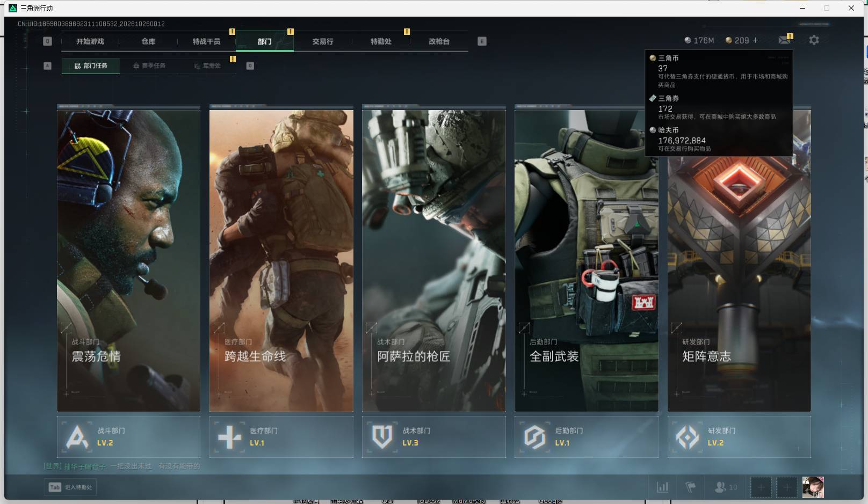
Task: Select the 部门任务 sub-tab
Action: coord(91,65)
